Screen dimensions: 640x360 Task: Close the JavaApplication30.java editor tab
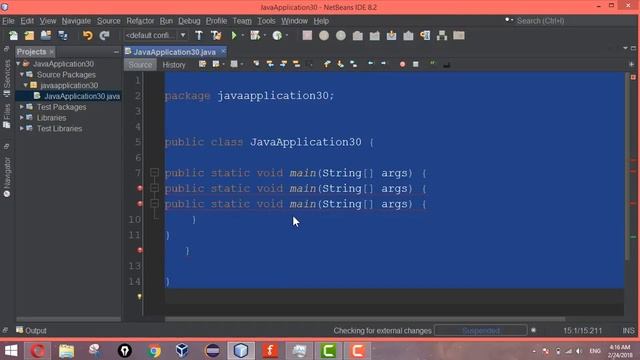click(223, 51)
